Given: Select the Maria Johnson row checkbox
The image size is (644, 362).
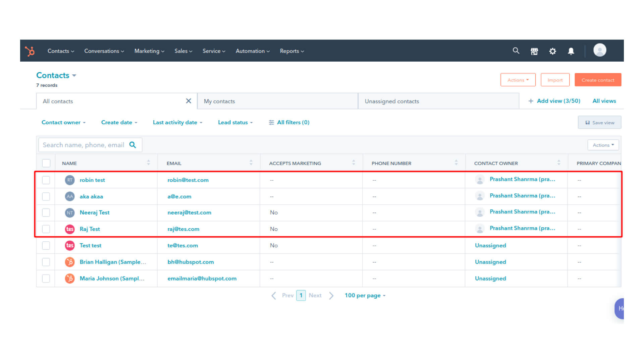Looking at the screenshot, I should pos(46,279).
